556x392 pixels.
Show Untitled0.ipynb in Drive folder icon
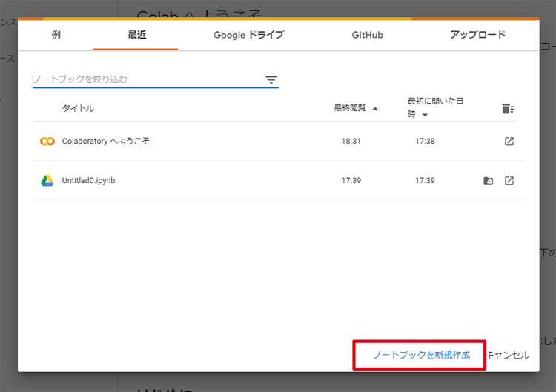489,180
